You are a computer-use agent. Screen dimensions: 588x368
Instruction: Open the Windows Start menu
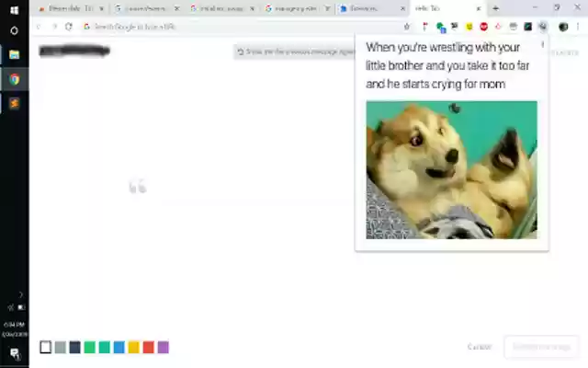15,10
